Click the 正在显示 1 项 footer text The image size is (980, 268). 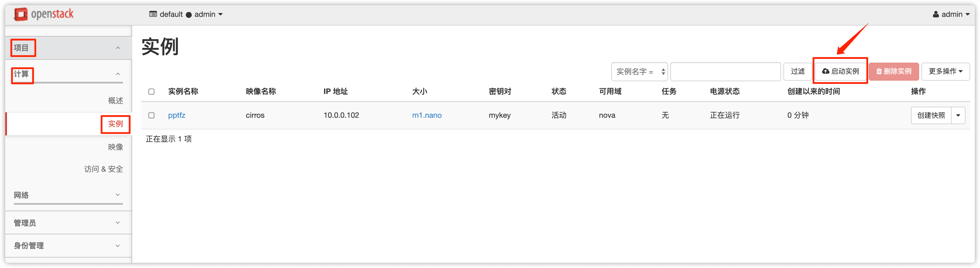[168, 139]
